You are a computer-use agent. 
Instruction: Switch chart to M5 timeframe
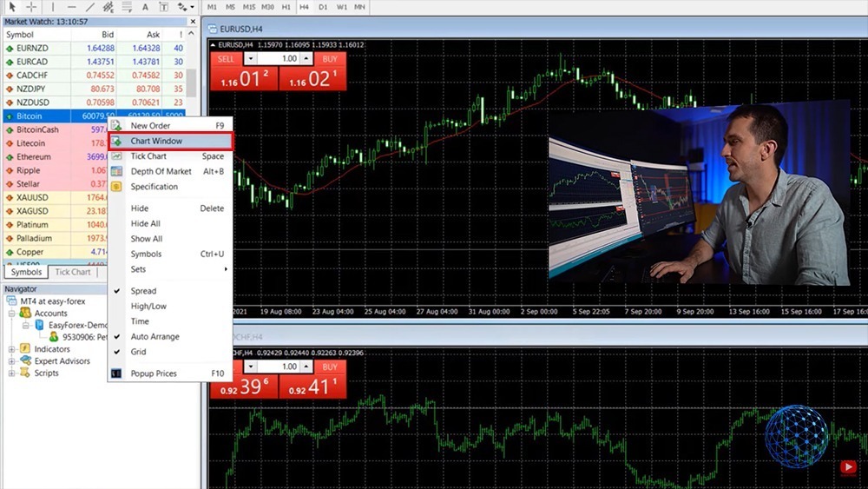coord(230,7)
